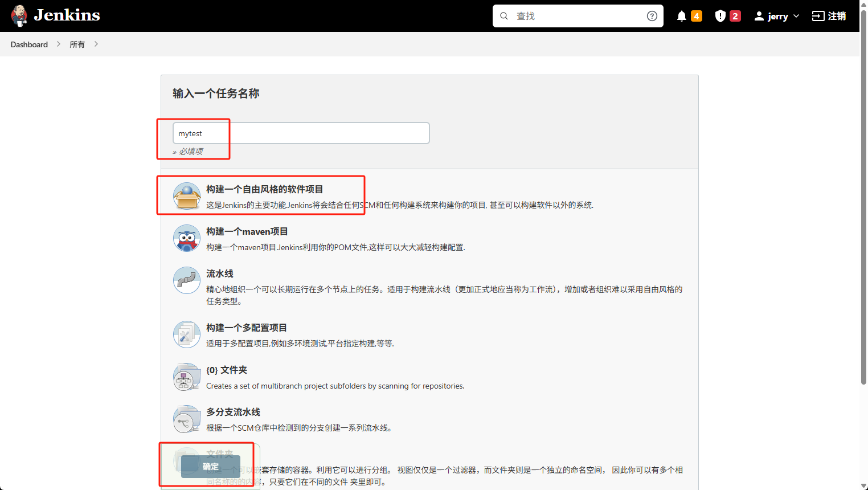Open the search help question mark icon
The height and width of the screenshot is (490, 868).
click(x=652, y=16)
